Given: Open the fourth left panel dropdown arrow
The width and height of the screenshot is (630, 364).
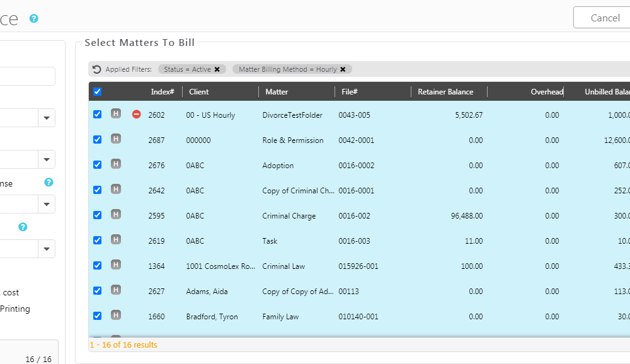Looking at the screenshot, I should point(47,249).
